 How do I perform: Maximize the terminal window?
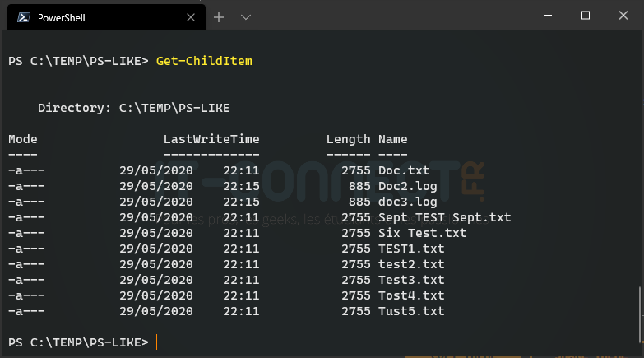[585, 16]
